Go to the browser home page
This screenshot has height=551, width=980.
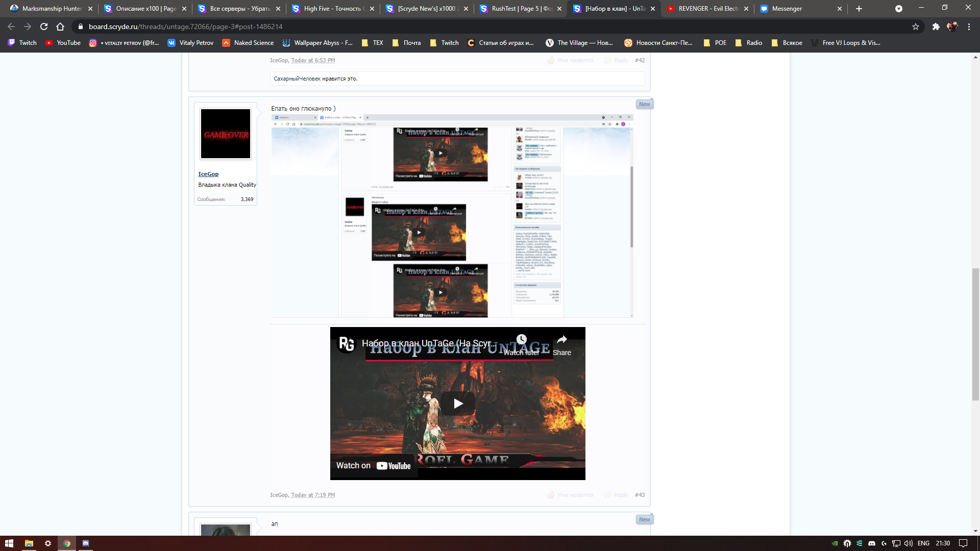point(60,27)
